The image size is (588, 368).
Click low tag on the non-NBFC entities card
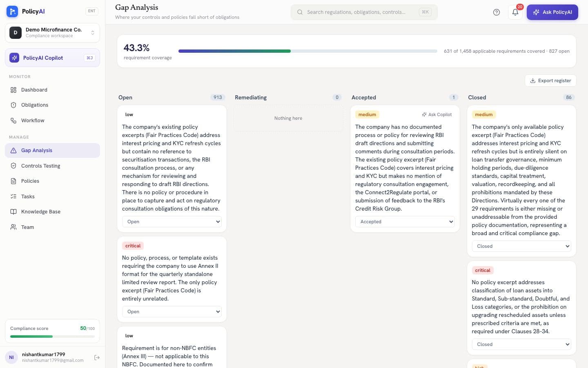click(129, 336)
